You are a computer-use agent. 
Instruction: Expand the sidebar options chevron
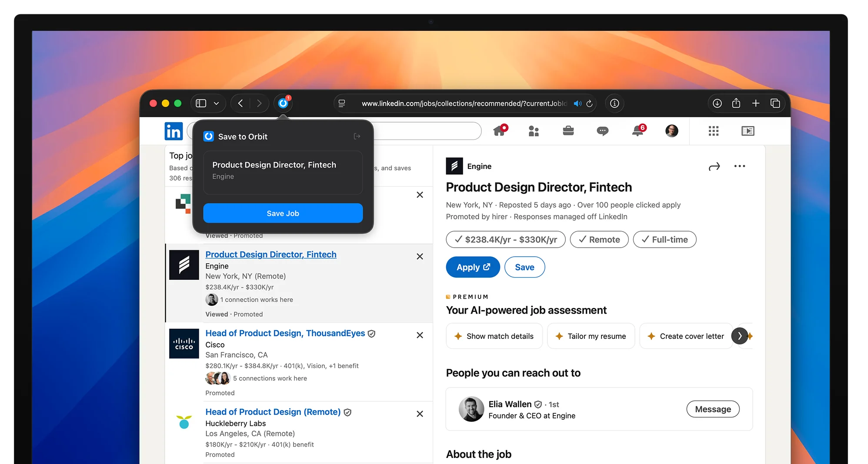click(216, 103)
